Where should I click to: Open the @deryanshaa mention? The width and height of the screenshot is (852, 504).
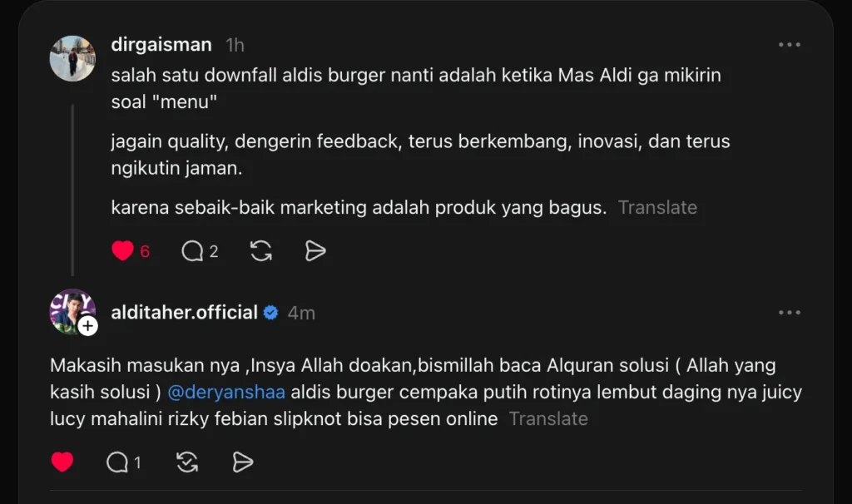(226, 392)
